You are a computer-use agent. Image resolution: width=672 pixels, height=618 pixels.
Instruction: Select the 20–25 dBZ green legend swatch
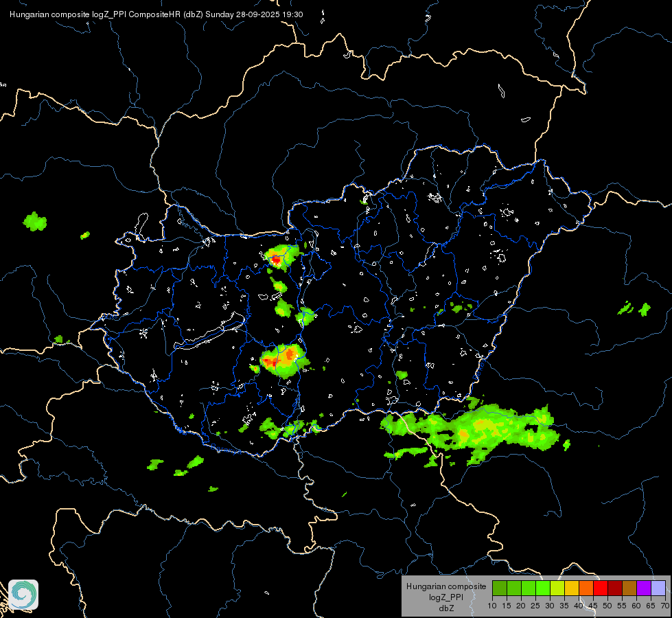click(529, 588)
